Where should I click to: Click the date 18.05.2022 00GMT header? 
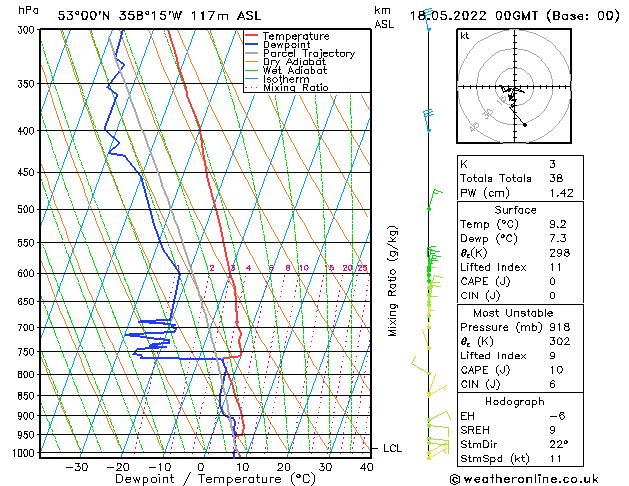[x=514, y=16]
